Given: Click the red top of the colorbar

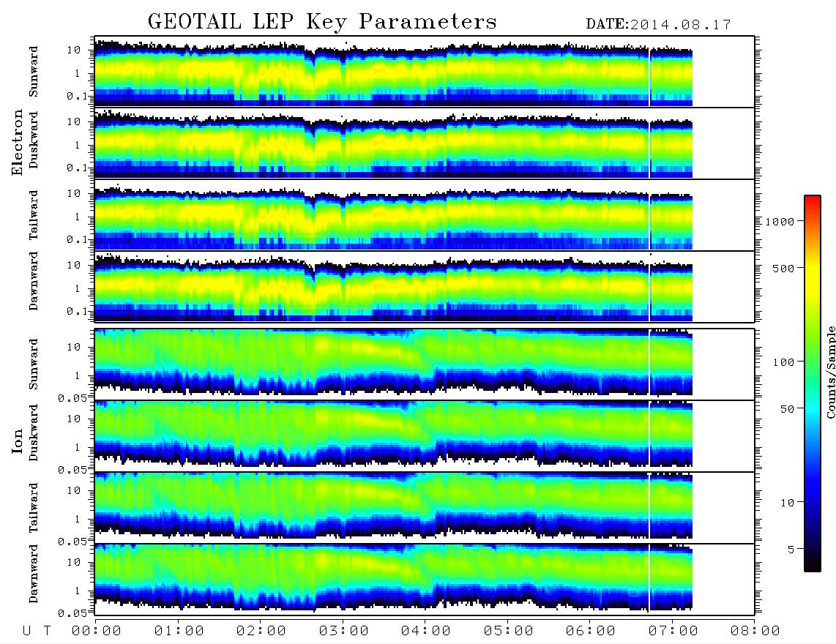Looking at the screenshot, I should click(813, 201).
